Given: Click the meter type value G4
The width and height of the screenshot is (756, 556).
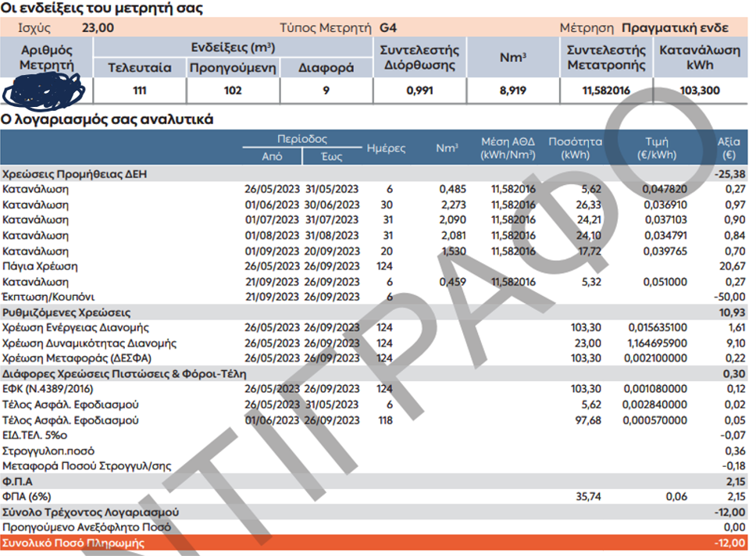Looking at the screenshot, I should (x=388, y=27).
